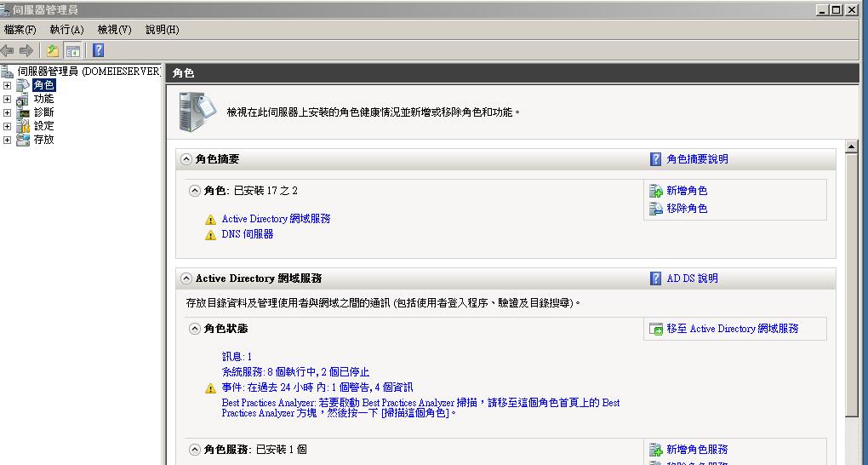Click the back arrow toolbar icon

8,50
